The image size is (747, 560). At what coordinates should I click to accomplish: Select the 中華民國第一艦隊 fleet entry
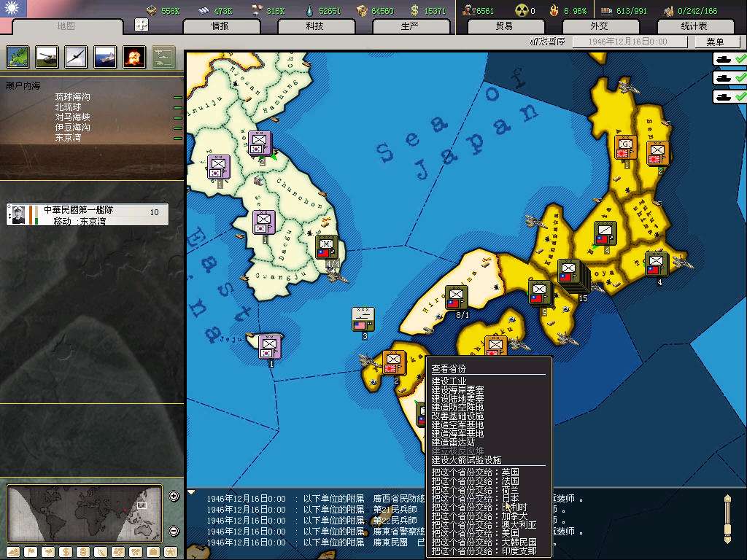88,214
